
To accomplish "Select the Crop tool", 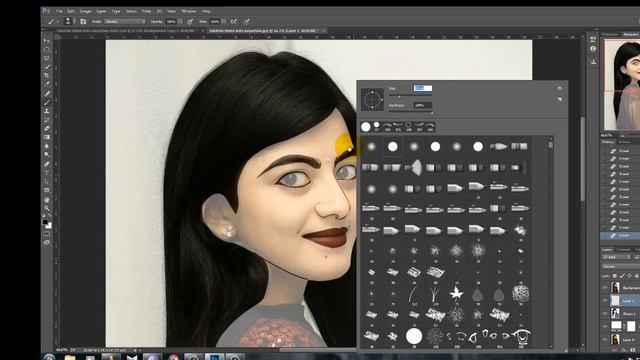I will [47, 76].
